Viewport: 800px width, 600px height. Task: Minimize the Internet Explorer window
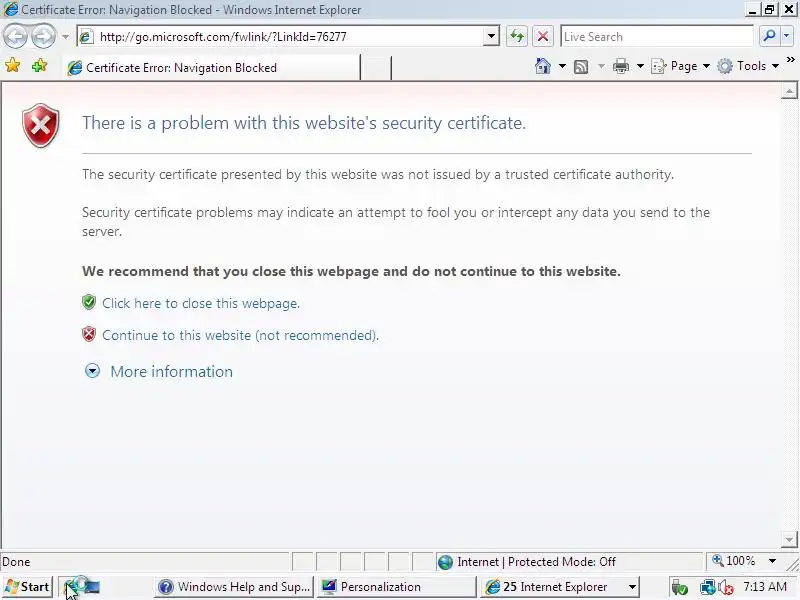[752, 9]
